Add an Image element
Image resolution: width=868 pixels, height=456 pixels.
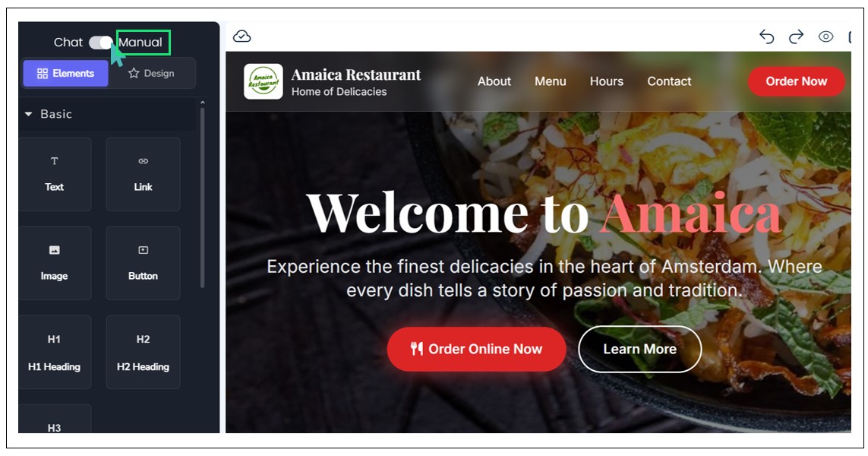click(x=55, y=263)
